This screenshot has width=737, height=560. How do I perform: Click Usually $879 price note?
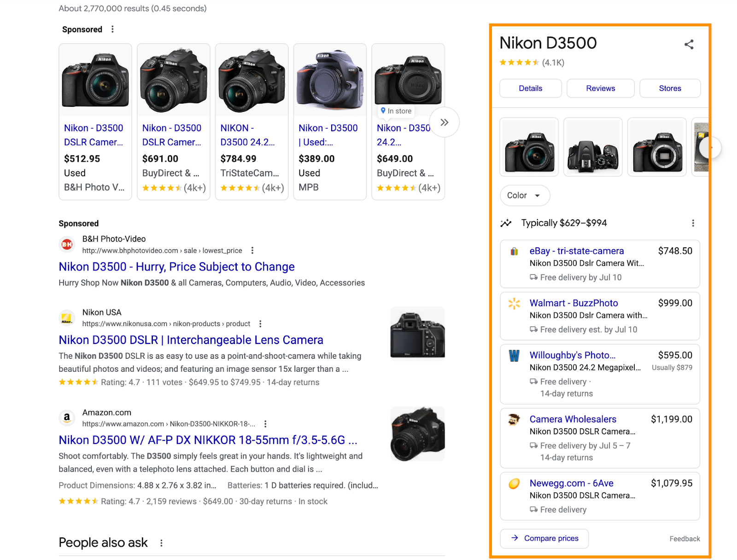tap(672, 367)
